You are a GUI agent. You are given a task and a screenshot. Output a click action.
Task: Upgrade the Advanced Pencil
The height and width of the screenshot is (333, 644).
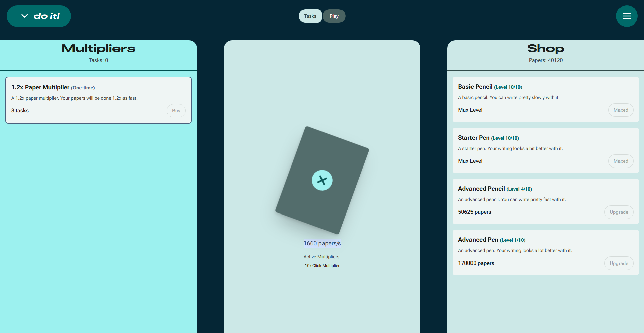(619, 212)
